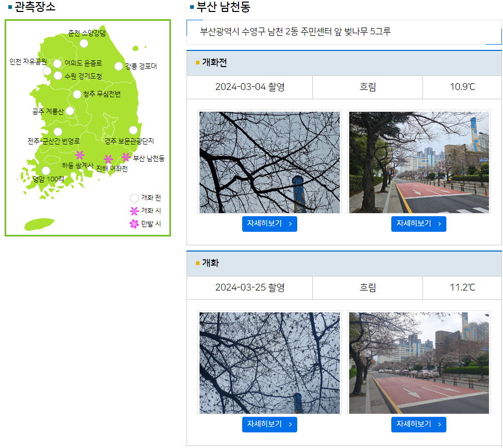
Task: Select the 공주 계룡산 map marker
Action: [x=70, y=110]
